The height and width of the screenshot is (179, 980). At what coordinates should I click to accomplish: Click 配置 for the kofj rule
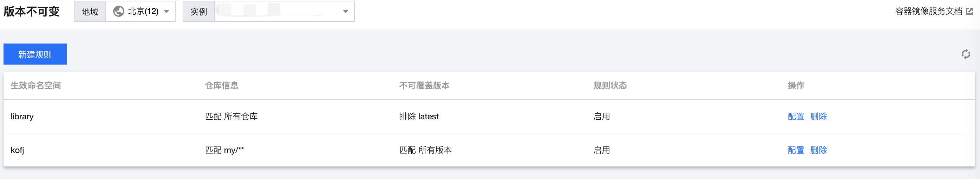click(x=796, y=150)
